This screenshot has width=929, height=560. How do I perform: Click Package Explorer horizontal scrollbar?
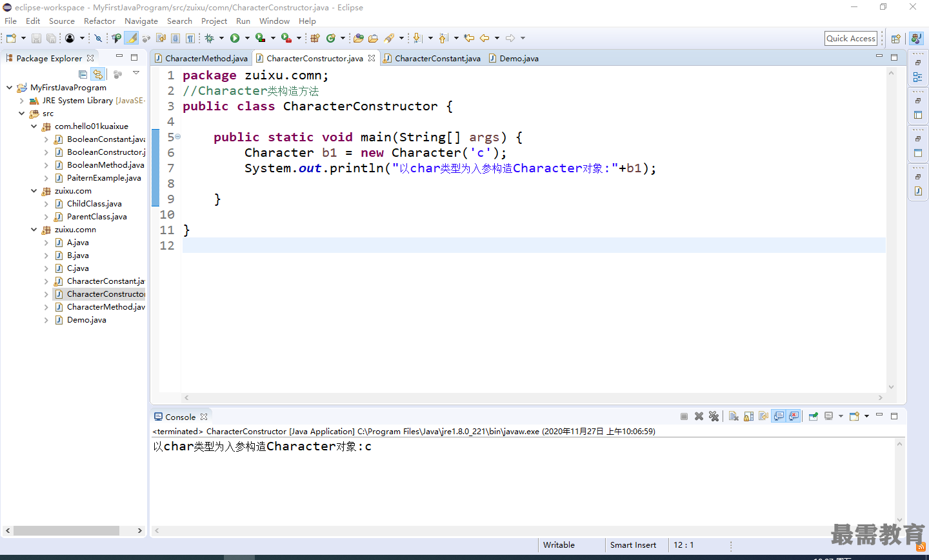click(x=66, y=530)
